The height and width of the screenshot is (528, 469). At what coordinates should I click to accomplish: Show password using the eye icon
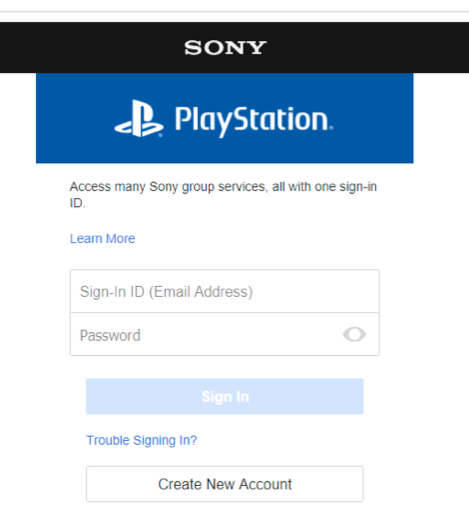click(354, 334)
